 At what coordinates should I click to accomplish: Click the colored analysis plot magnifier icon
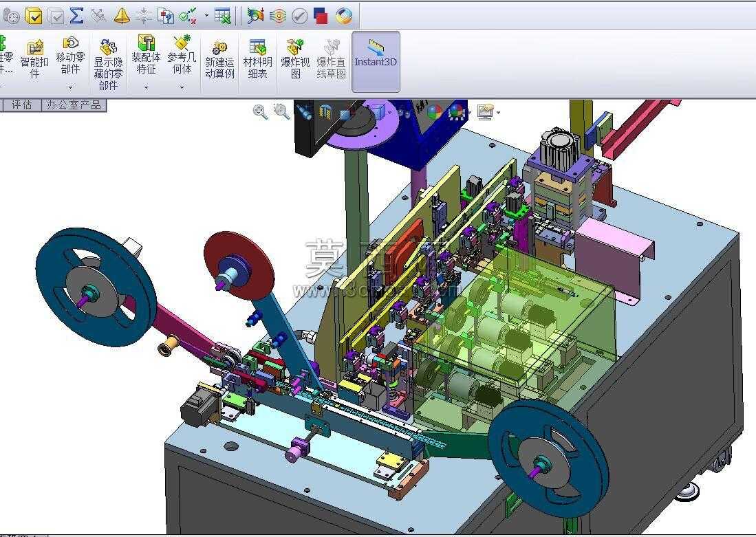(x=255, y=16)
